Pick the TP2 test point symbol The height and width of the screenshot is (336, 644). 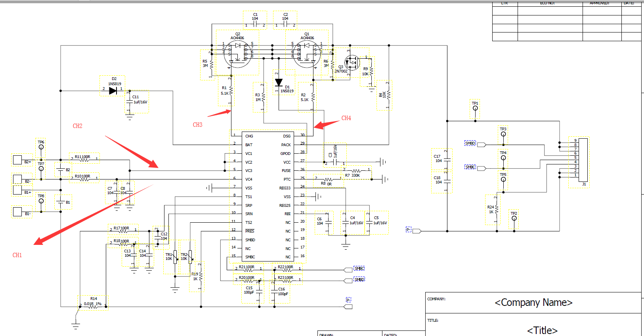[x=514, y=218]
